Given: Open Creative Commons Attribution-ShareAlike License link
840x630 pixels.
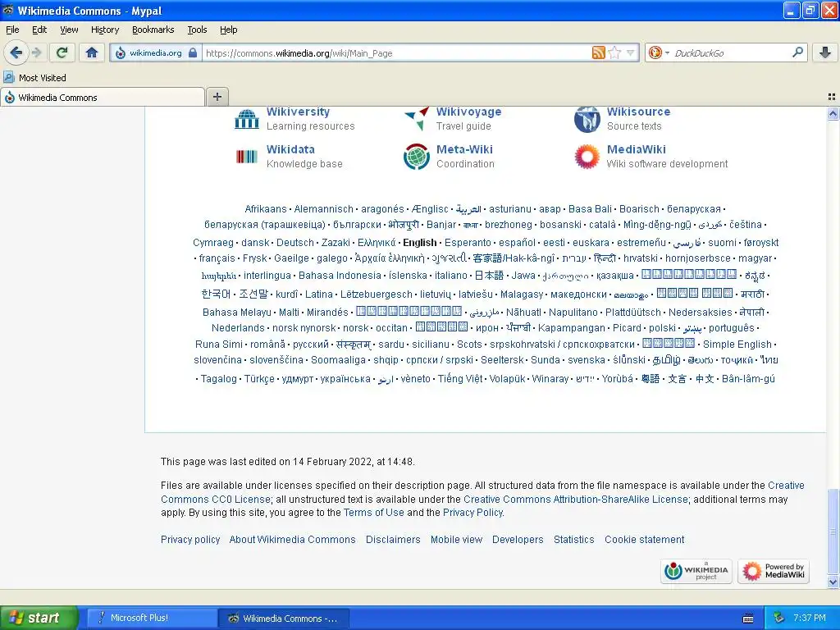Looking at the screenshot, I should [x=575, y=500].
